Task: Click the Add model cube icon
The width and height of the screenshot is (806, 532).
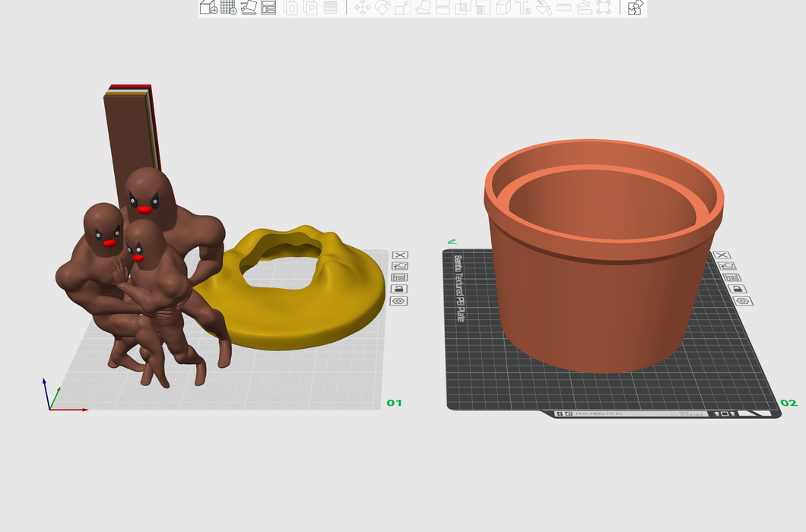Action: pos(208,8)
